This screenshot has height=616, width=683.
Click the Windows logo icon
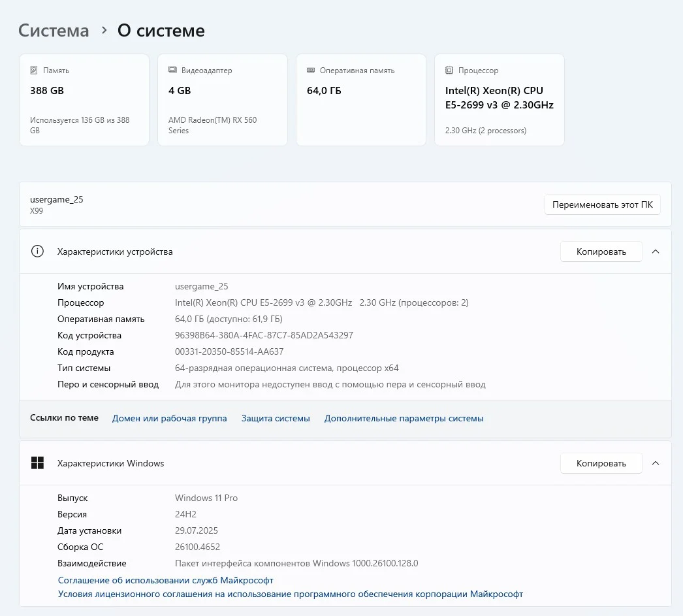[x=37, y=463]
